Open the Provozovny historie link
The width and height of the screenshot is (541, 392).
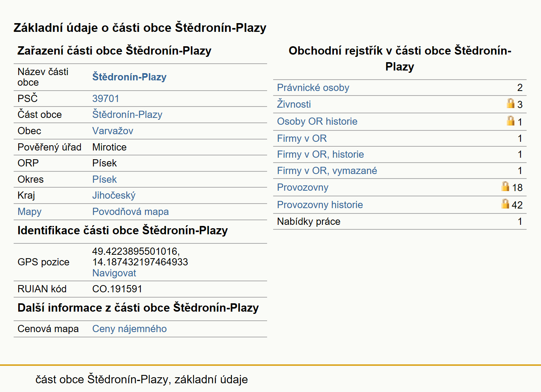(320, 205)
